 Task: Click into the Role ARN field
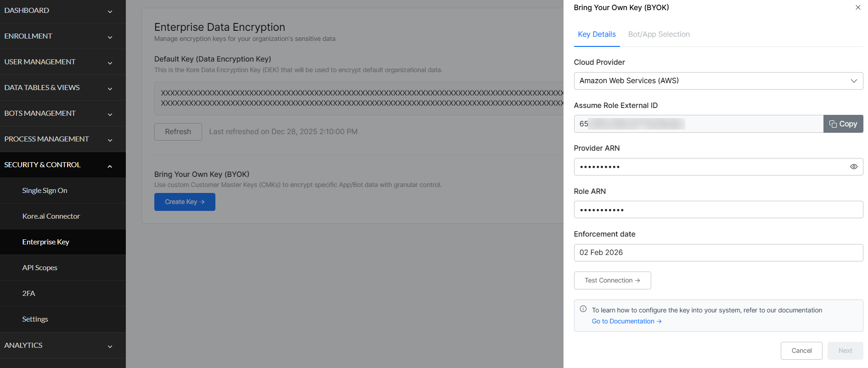pos(718,210)
